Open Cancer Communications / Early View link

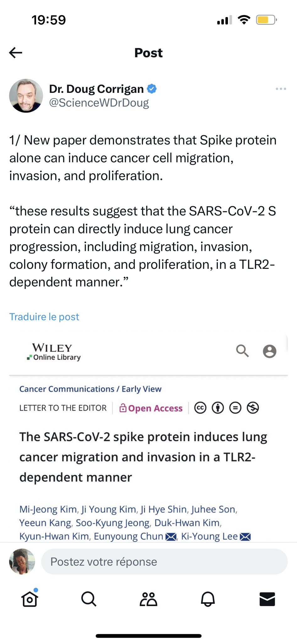tap(90, 389)
